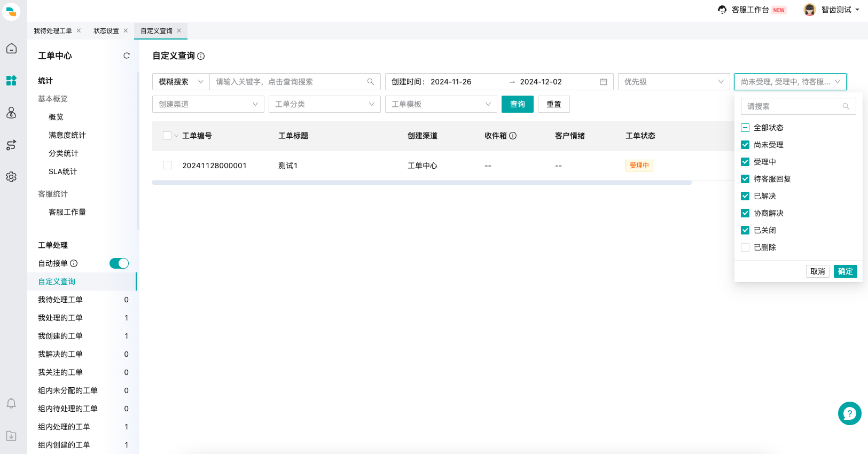This screenshot has width=868, height=454.
Task: Check the 全部状态 checkbox
Action: click(745, 128)
